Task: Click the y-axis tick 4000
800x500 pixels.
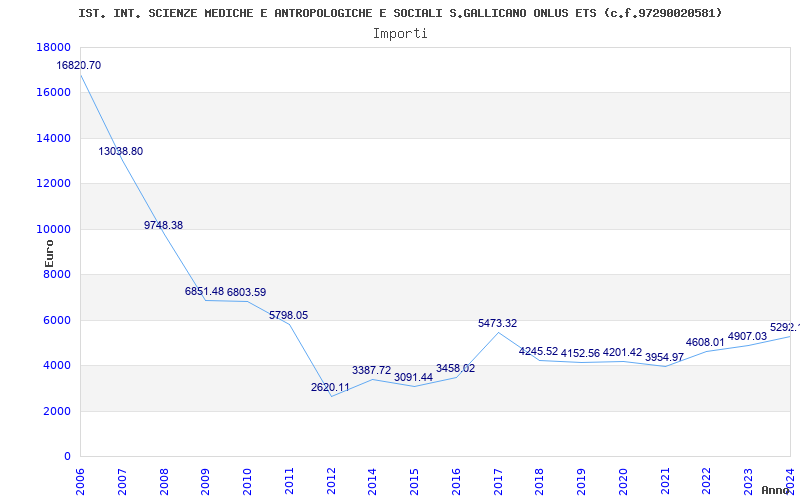Action: (57, 365)
